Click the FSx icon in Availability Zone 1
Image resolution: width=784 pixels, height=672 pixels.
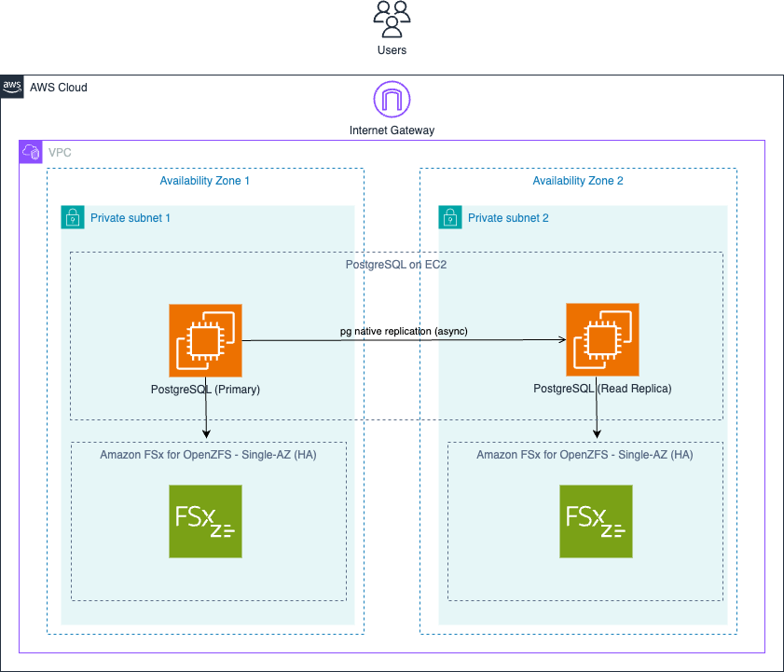(205, 521)
